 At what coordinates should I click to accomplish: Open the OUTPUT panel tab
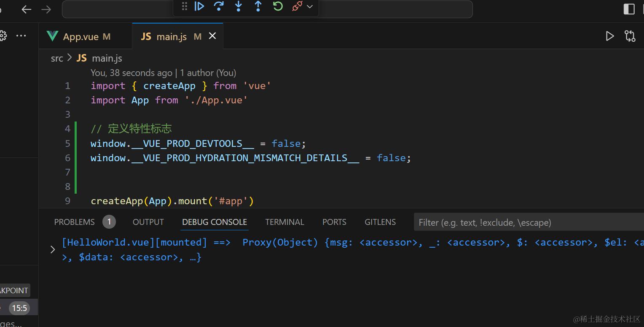pyautogui.click(x=148, y=222)
